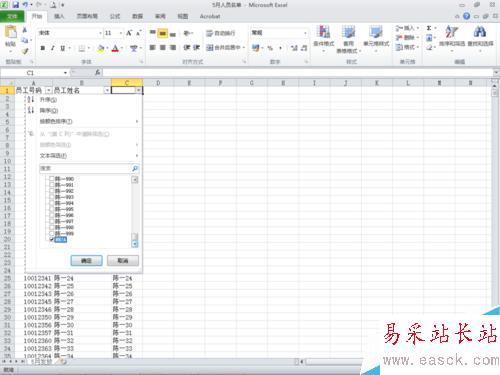Check the 陈一990 filter checkbox
Screen dimensions: 500x375
52,179
